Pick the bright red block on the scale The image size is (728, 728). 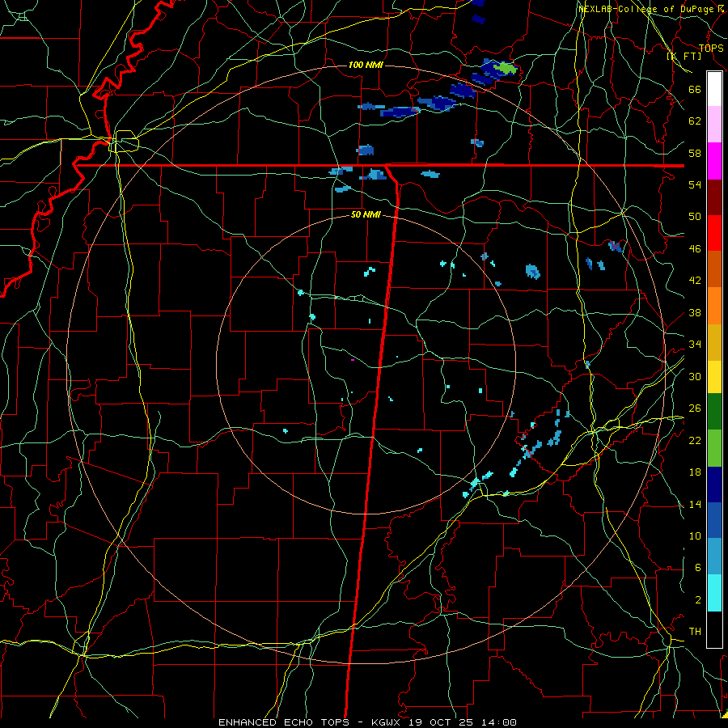pos(714,233)
